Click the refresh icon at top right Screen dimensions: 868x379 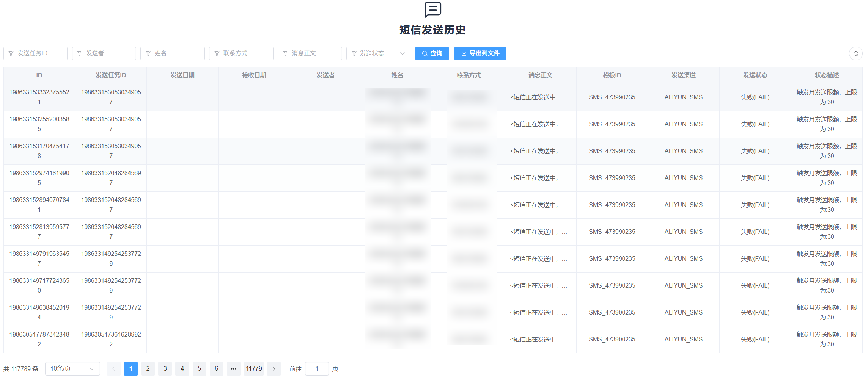[x=855, y=53]
